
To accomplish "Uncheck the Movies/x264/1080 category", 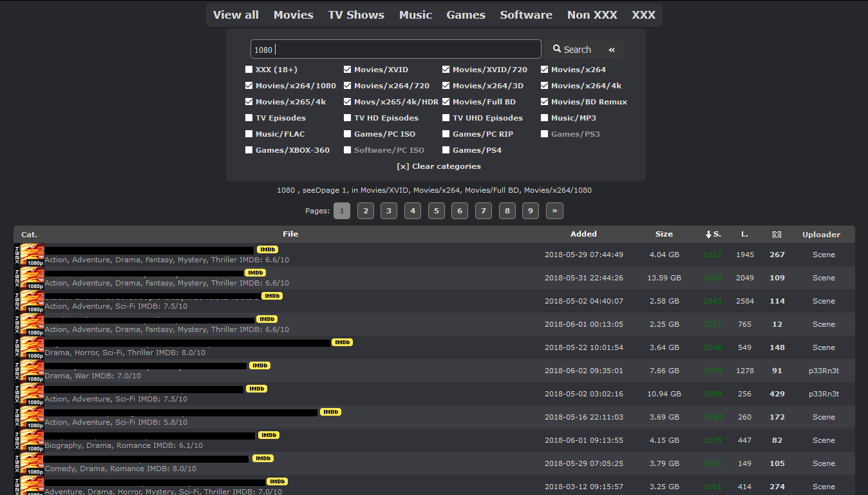I will 249,86.
